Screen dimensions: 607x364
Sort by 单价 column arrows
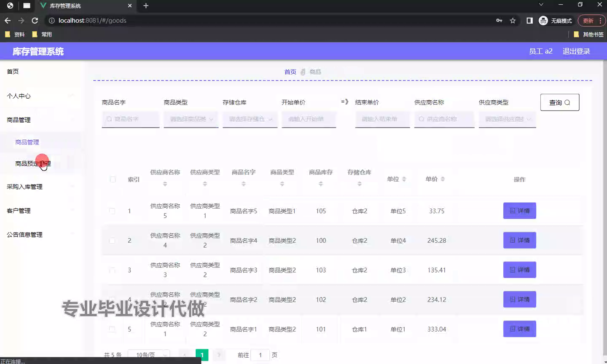[443, 179]
